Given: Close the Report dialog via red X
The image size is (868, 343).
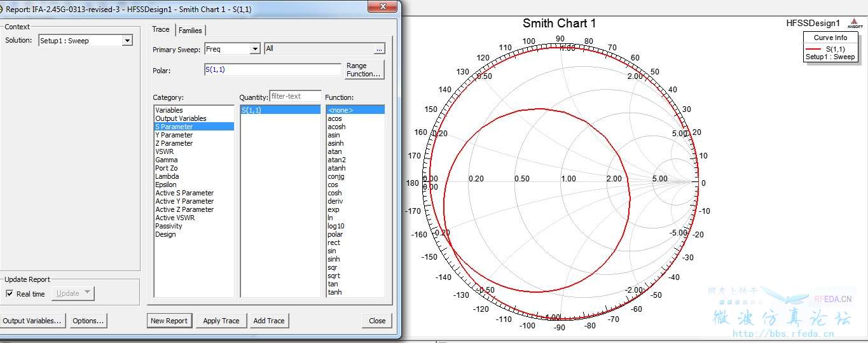Looking at the screenshot, I should tap(383, 6).
